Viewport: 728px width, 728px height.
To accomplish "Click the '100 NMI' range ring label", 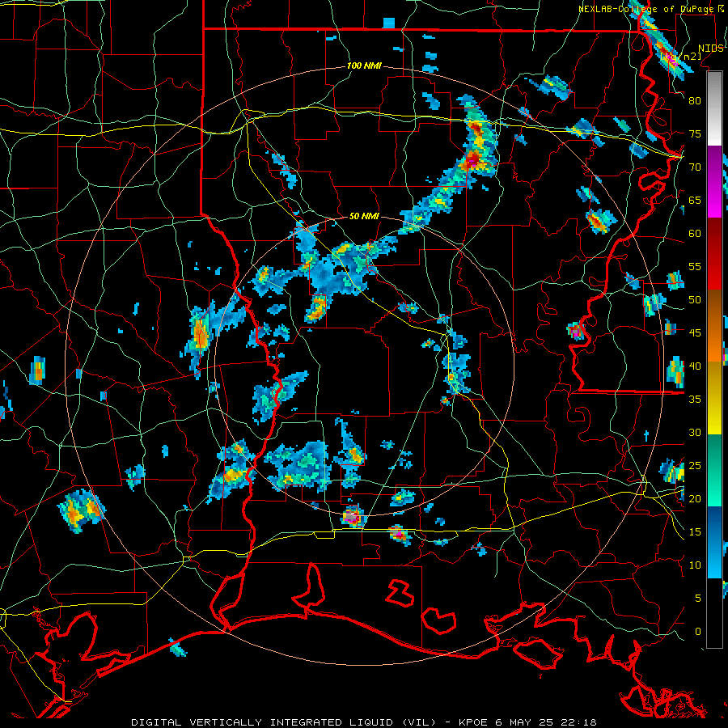I will click(x=365, y=66).
